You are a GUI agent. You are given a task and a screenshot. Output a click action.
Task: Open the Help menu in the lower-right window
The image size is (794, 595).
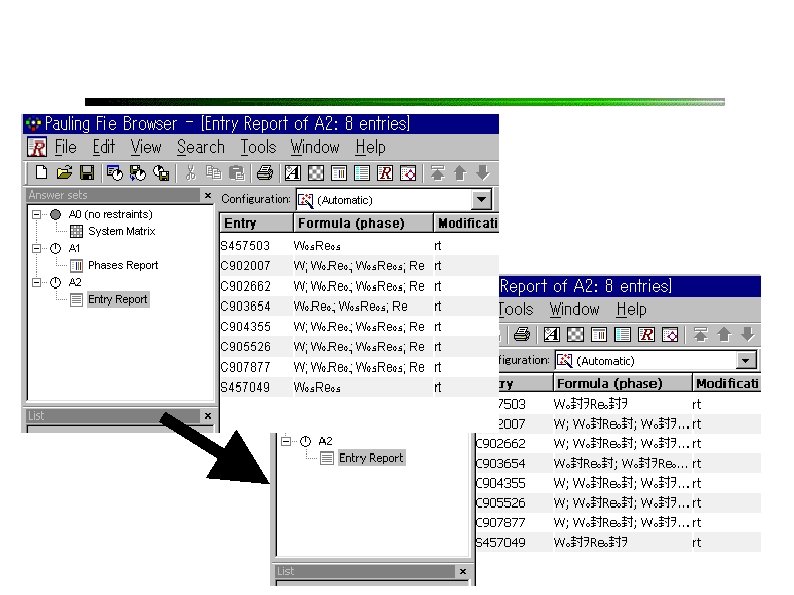[631, 309]
